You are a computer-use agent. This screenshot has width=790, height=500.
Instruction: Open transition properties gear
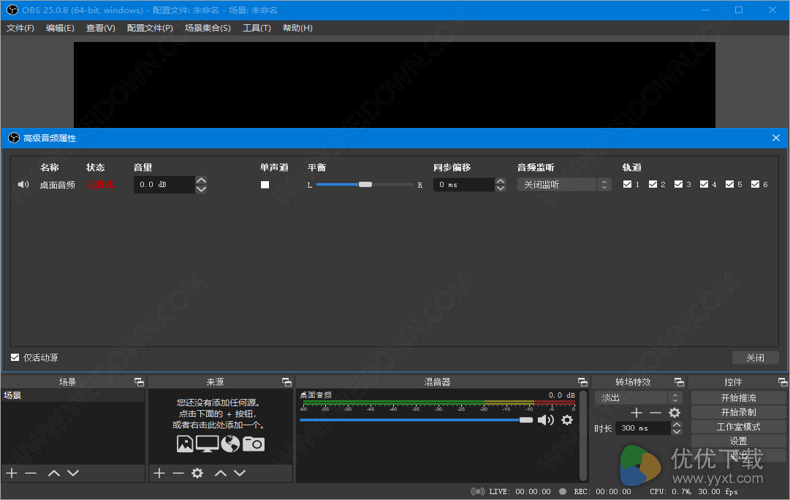pyautogui.click(x=674, y=413)
